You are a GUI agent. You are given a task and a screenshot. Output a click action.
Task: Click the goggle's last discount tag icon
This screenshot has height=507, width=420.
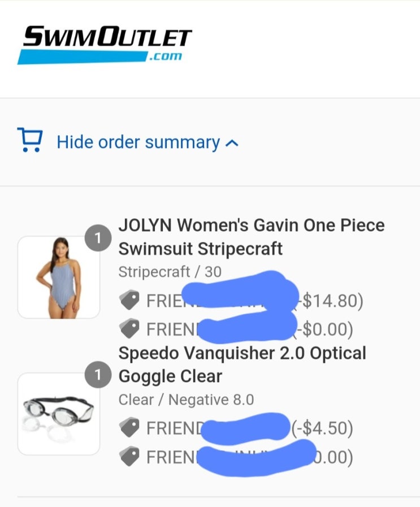coord(129,456)
